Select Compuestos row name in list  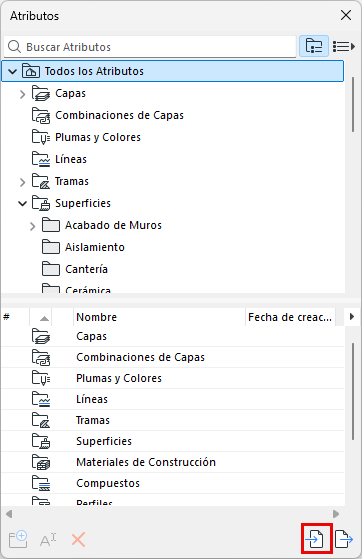[x=108, y=483]
